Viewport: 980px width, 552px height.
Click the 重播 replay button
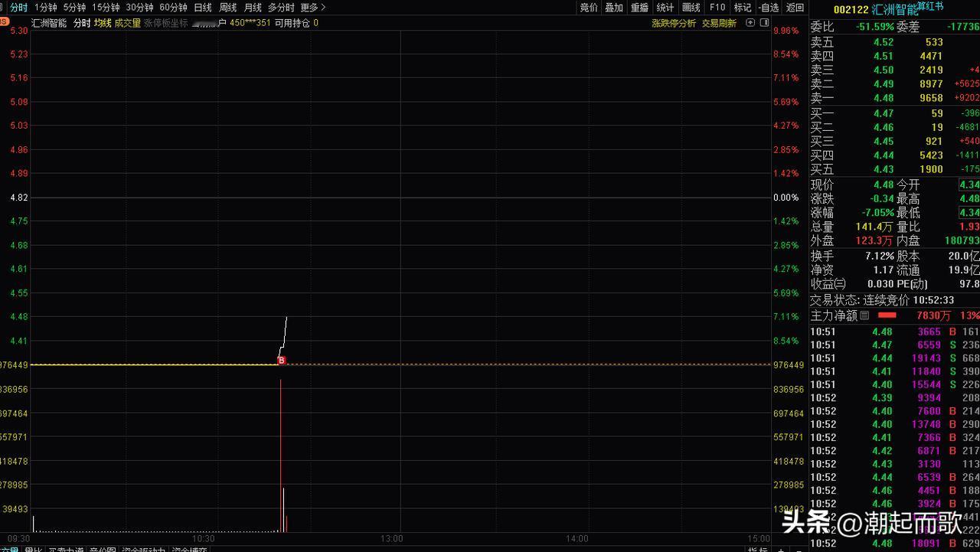(640, 8)
